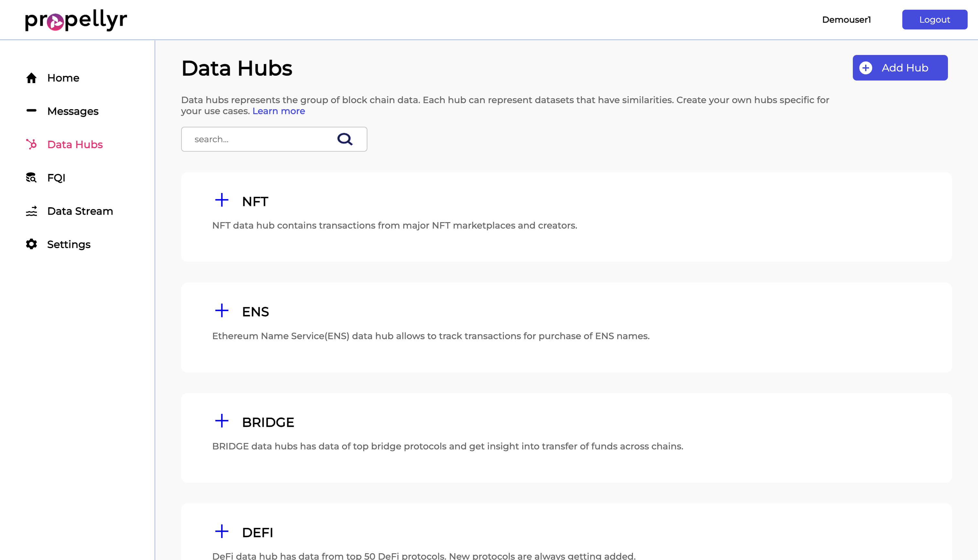Expand the BRIDGE hub plus icon

tap(222, 421)
